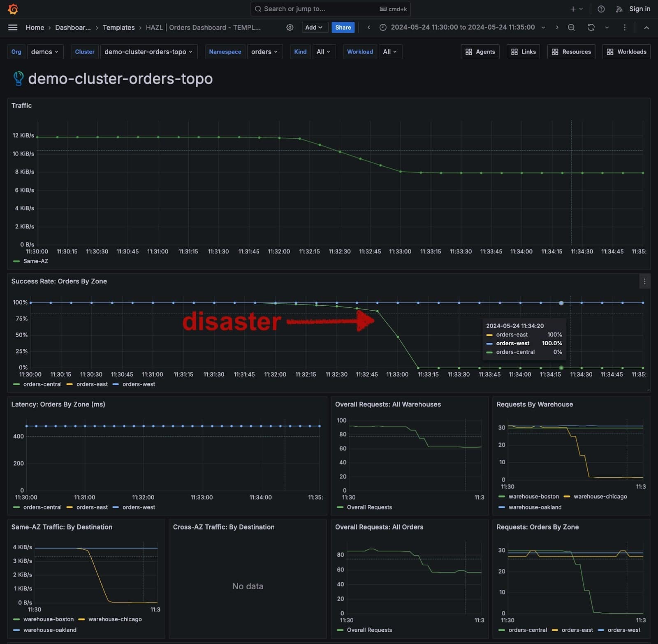Open the Kind All dropdown

(x=324, y=52)
